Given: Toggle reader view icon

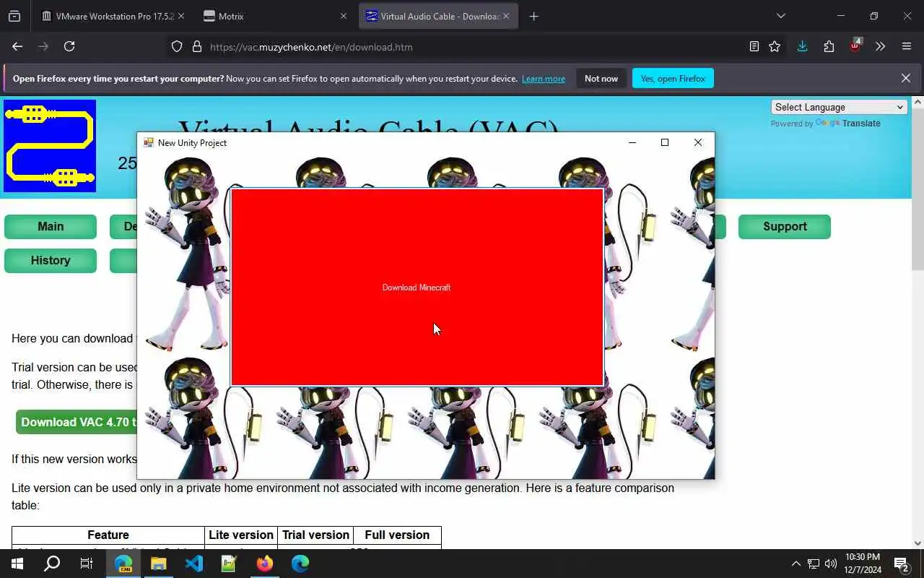Looking at the screenshot, I should [x=754, y=46].
